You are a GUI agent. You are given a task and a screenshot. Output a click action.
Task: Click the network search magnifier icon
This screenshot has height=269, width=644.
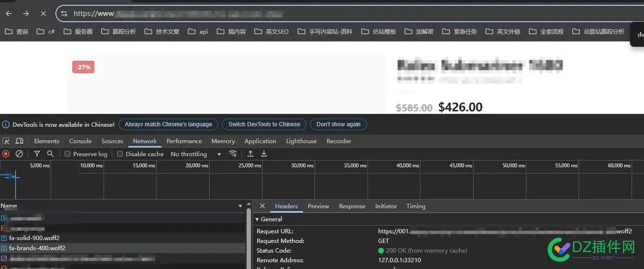point(50,154)
